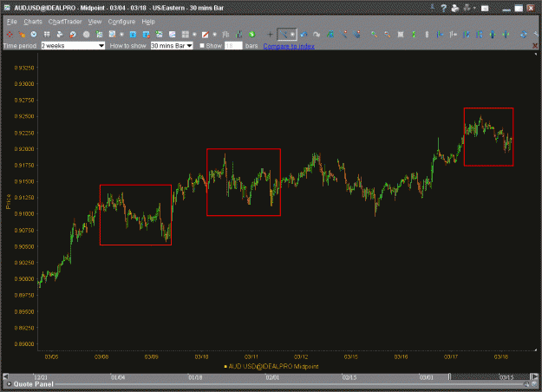The width and height of the screenshot is (542, 392).
Task: Click the time range slider handle
Action: tap(449, 376)
